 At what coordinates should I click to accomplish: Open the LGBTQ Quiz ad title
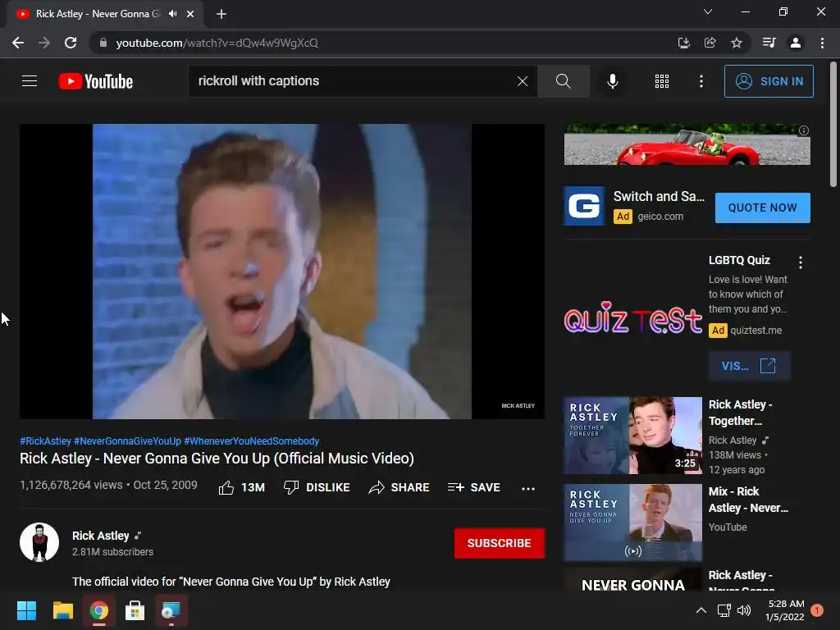[x=739, y=260]
